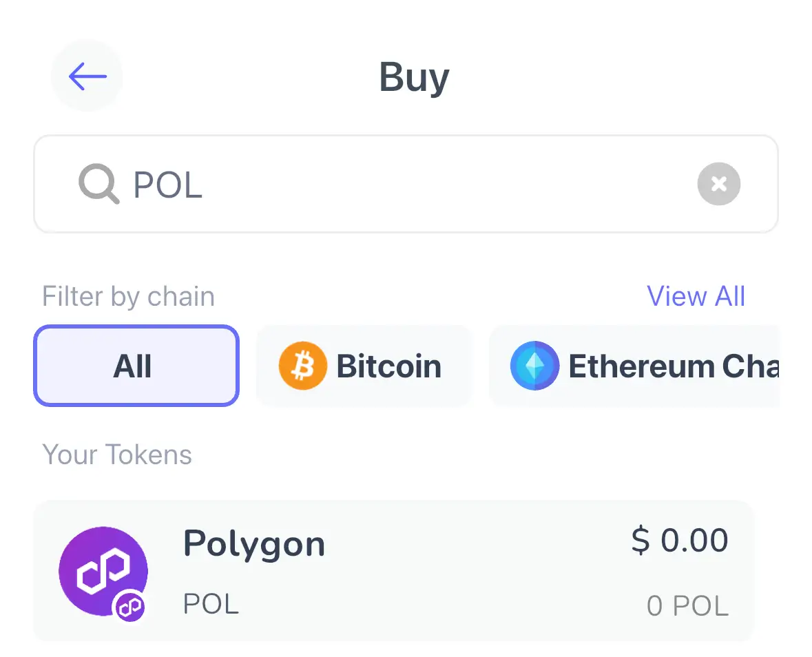Screen dimensions: 812x657
Task: Click the back arrow to leave Buy screen
Action: 87,76
